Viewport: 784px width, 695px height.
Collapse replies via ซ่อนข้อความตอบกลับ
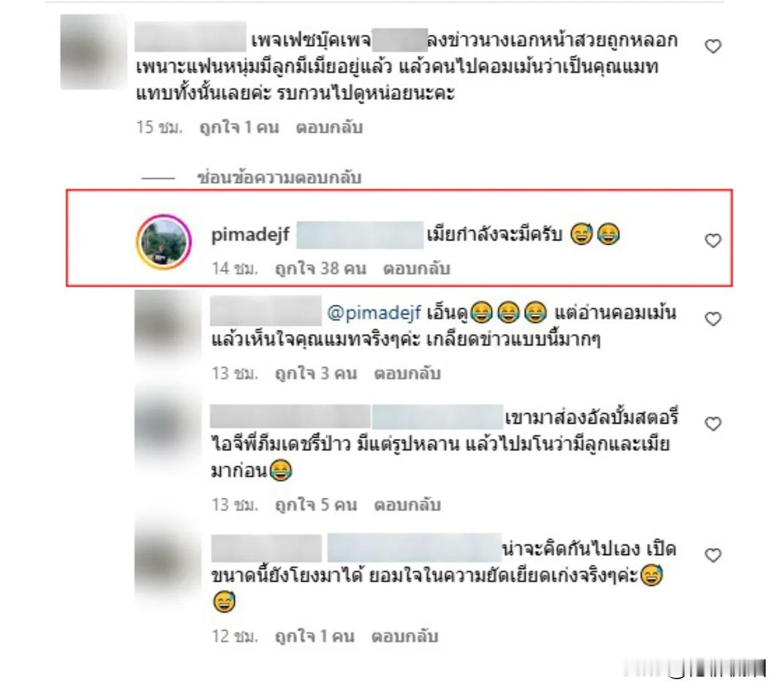(279, 178)
